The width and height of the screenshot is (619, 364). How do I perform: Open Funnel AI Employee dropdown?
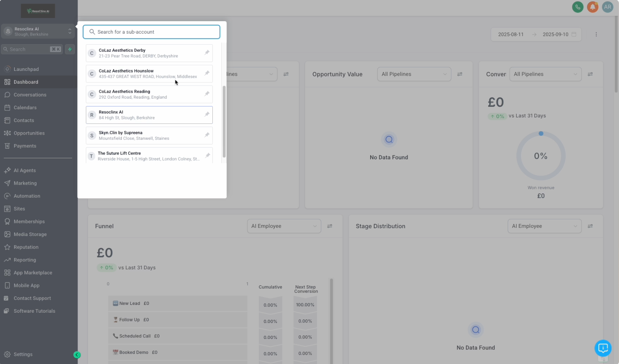284,226
